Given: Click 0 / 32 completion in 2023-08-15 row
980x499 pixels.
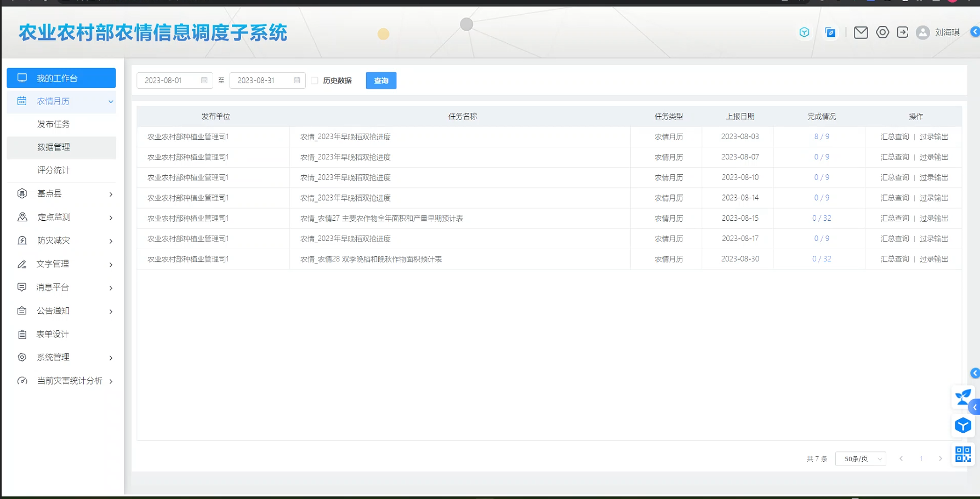Looking at the screenshot, I should click(821, 219).
